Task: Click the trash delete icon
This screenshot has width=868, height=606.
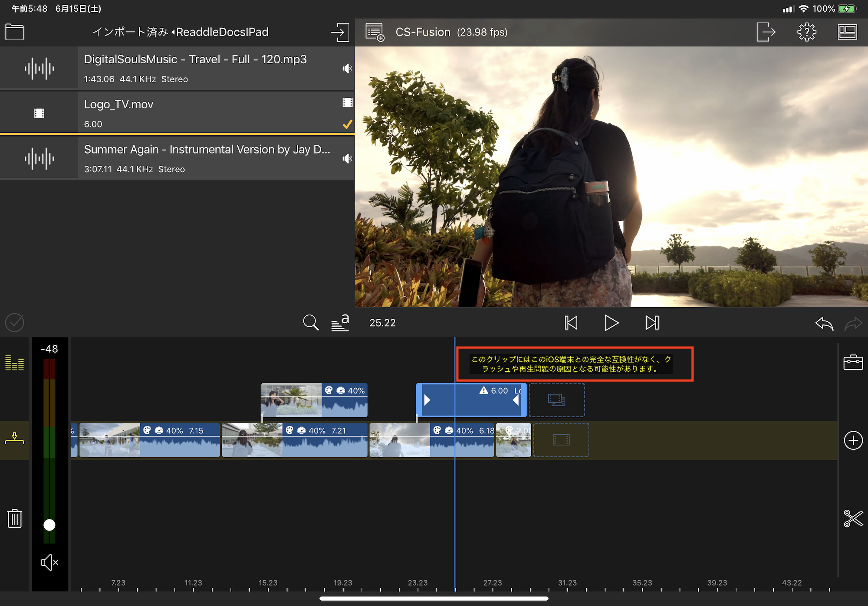Action: point(15,518)
